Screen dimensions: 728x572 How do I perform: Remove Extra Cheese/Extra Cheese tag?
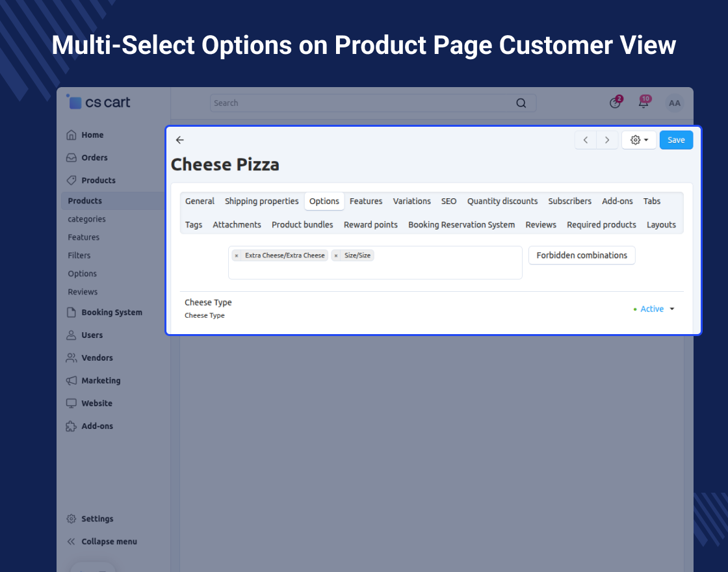point(237,256)
